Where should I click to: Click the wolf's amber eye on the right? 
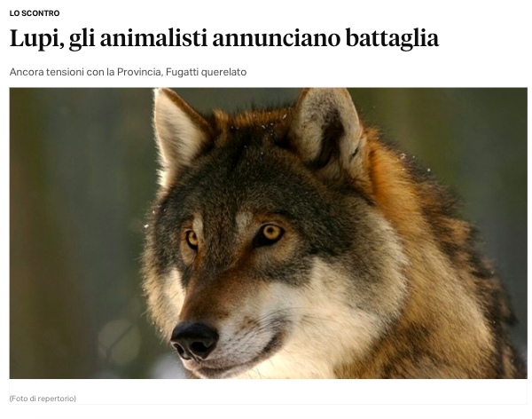[270, 233]
